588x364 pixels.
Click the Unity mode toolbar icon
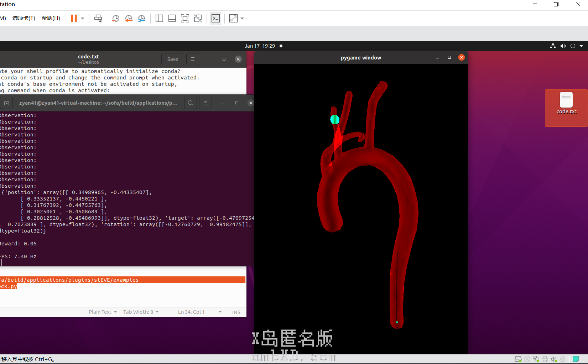click(198, 19)
